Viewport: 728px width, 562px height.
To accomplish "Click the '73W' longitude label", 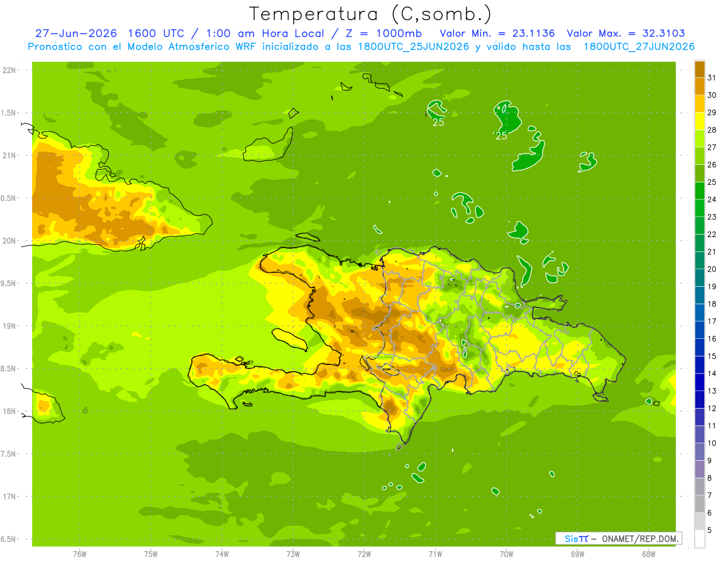I will (x=293, y=554).
